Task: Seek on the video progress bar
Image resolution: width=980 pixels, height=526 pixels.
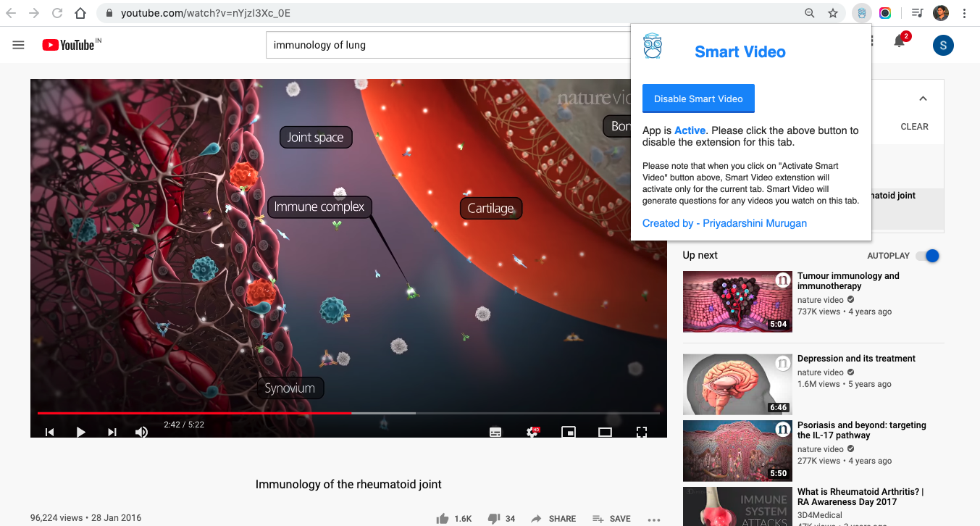Action: click(348, 413)
